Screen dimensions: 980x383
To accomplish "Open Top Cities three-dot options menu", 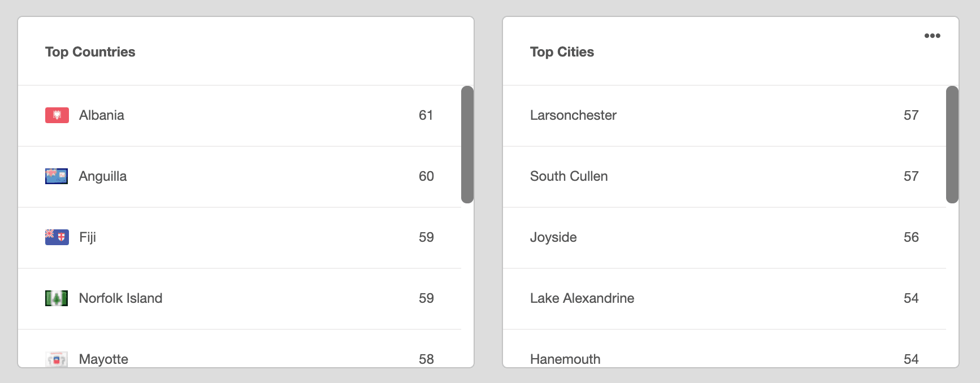I will coord(932,36).
